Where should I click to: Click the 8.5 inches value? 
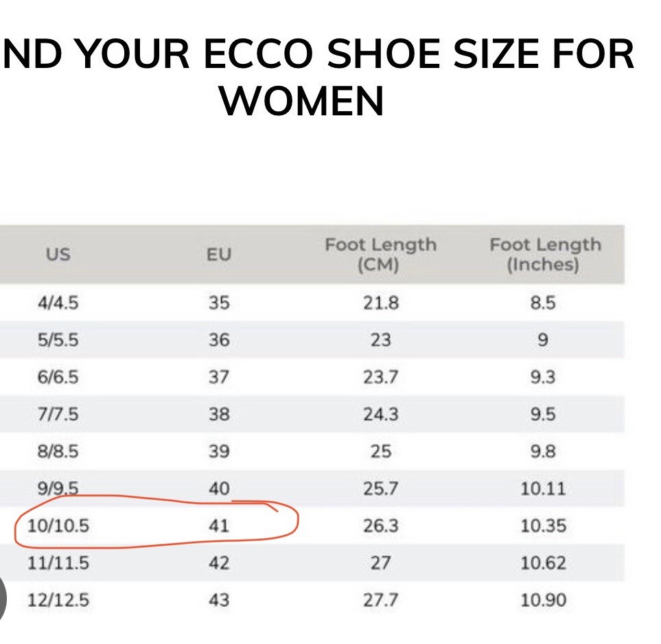[x=543, y=303]
